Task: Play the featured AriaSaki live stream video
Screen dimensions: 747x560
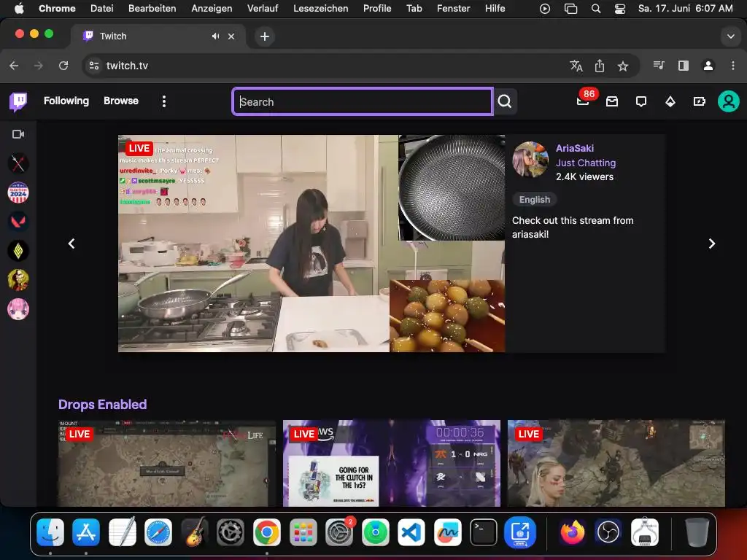Action: [x=311, y=244]
